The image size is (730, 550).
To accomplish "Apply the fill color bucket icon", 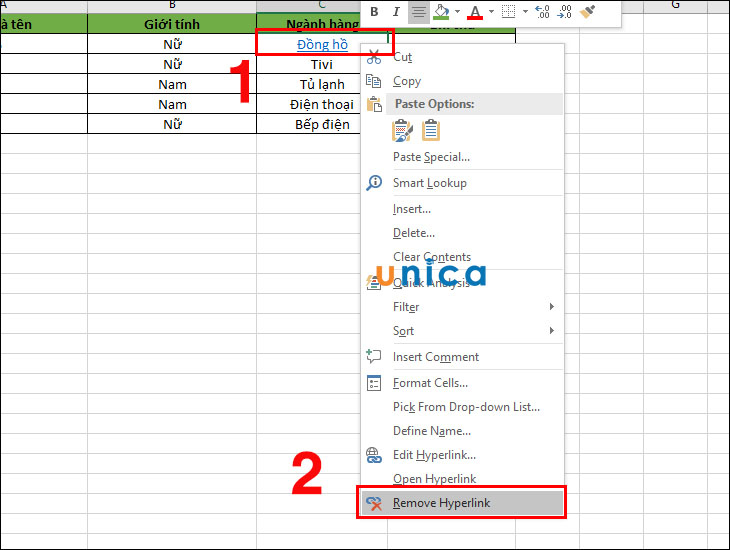I will pos(441,12).
